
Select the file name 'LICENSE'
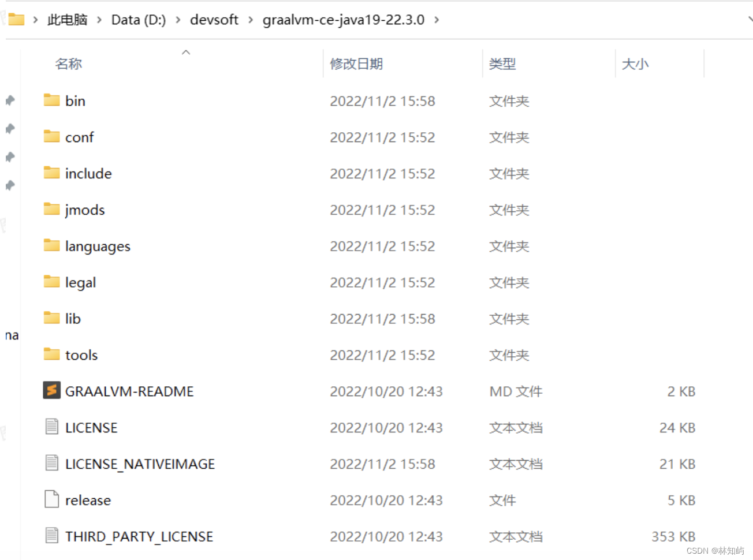91,428
